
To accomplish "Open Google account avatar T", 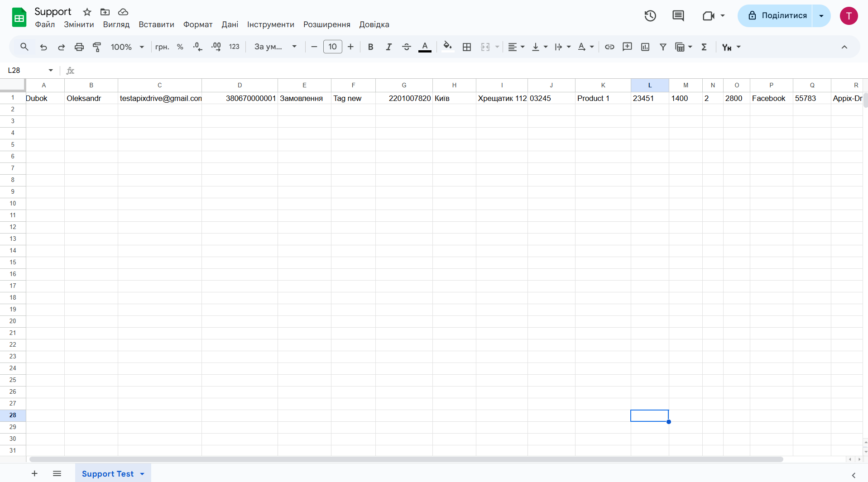I will click(x=849, y=16).
